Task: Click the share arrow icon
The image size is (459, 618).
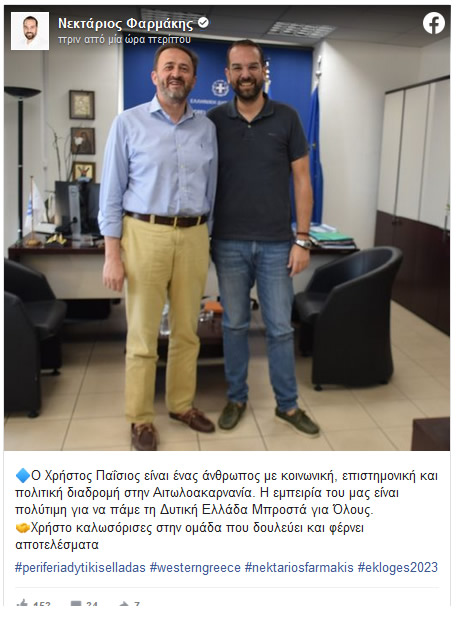Action: 124,603
